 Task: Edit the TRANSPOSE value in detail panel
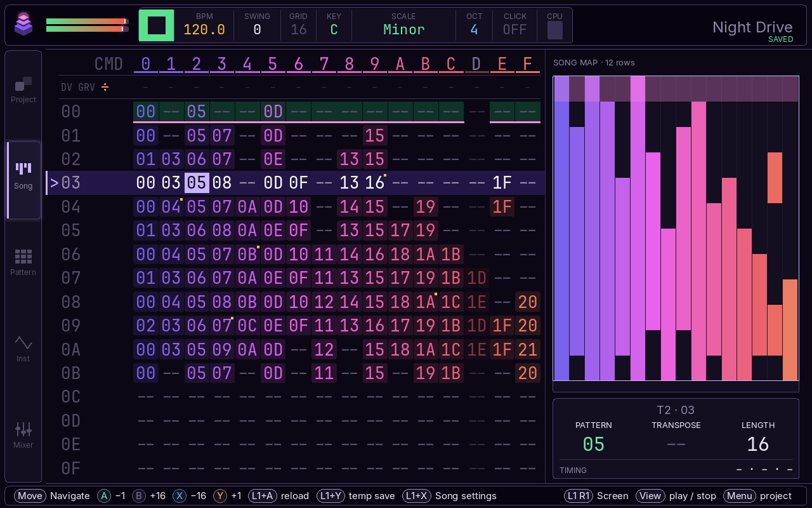[x=676, y=444]
